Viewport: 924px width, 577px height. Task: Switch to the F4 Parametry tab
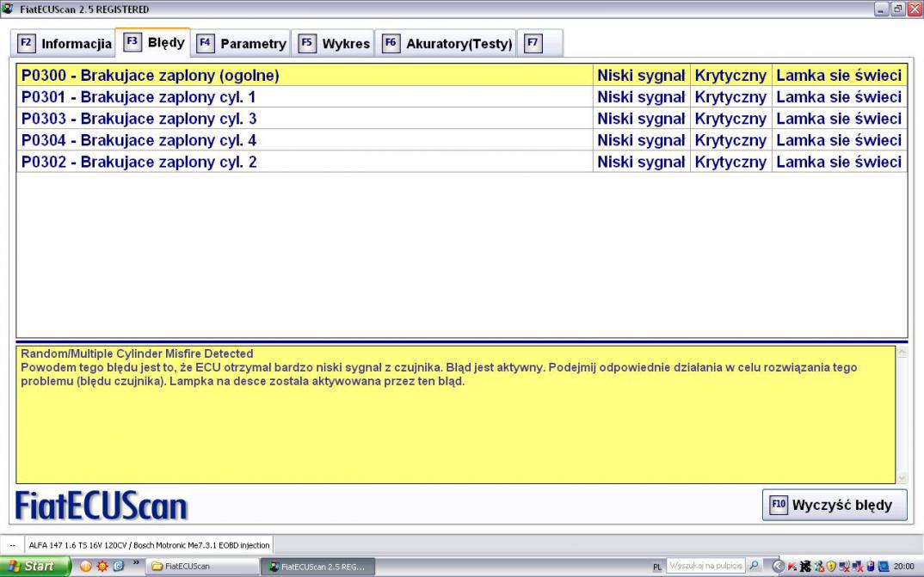pos(240,44)
